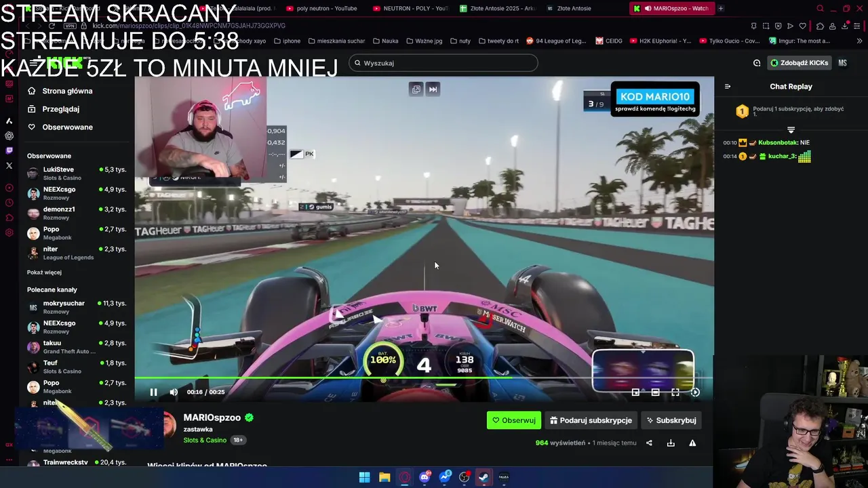Open LukiSteve channel in followed list
Viewport: 868px width, 488px height.
tap(77, 174)
